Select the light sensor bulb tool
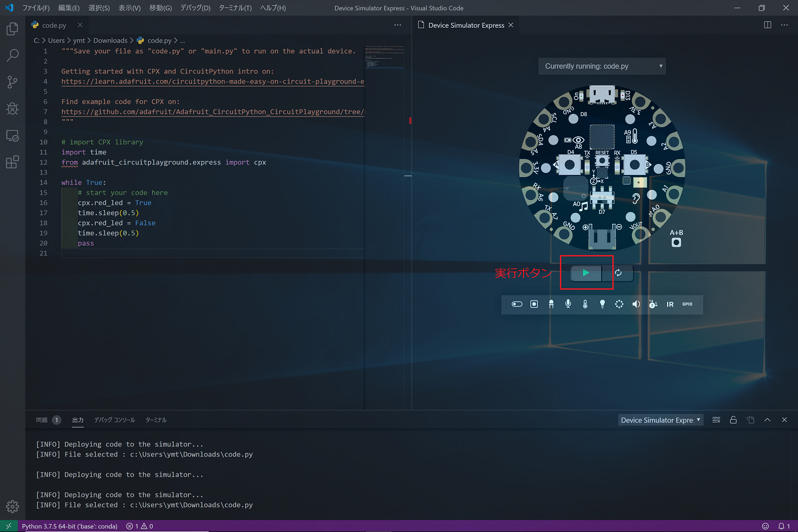The width and height of the screenshot is (798, 532). coord(602,304)
